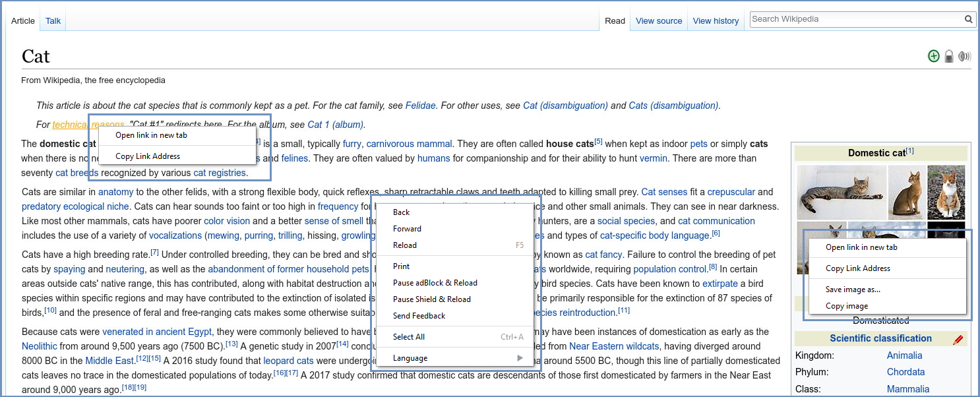Follow the population control link

click(x=670, y=269)
